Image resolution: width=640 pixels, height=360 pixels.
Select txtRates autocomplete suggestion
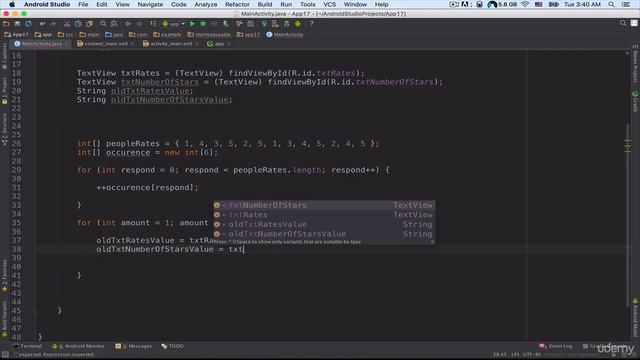324,215
